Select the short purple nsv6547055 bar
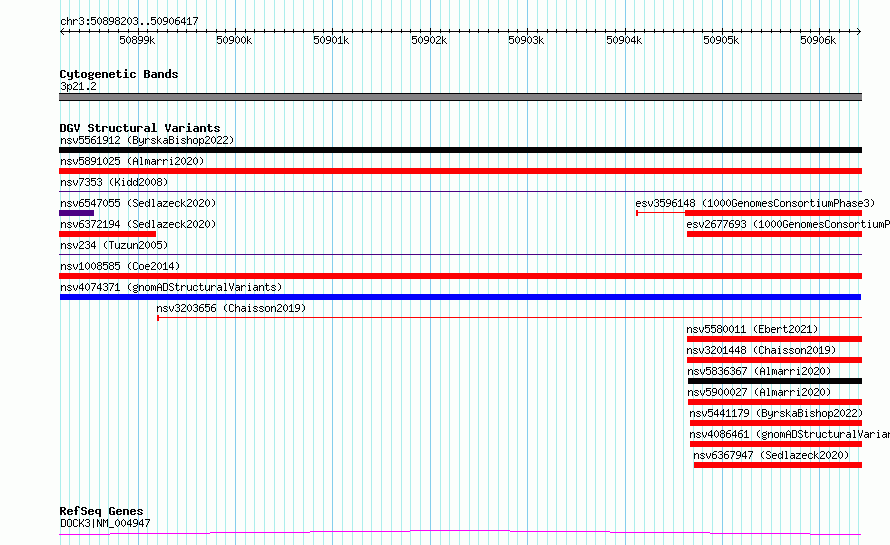Image resolution: width=890 pixels, height=545 pixels. click(x=77, y=213)
